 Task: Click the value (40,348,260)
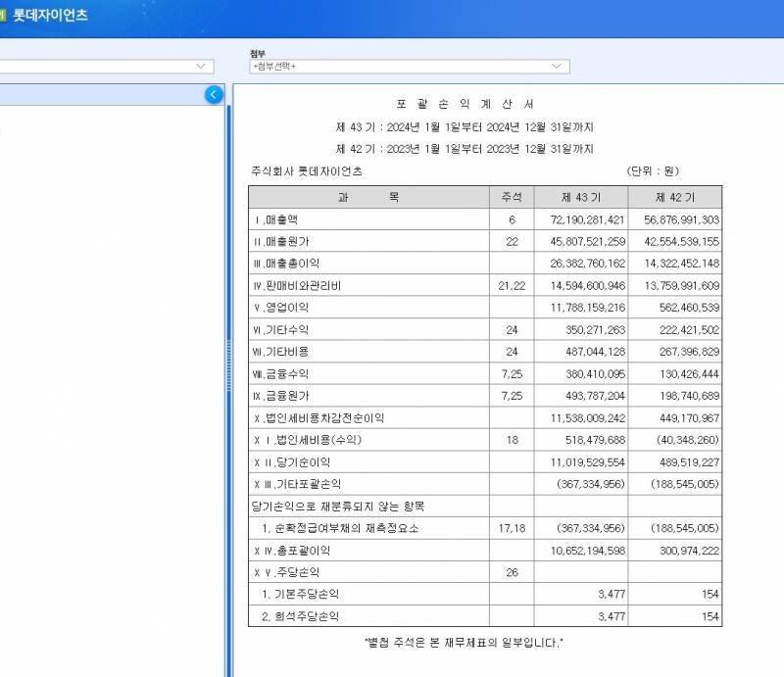[x=688, y=440]
